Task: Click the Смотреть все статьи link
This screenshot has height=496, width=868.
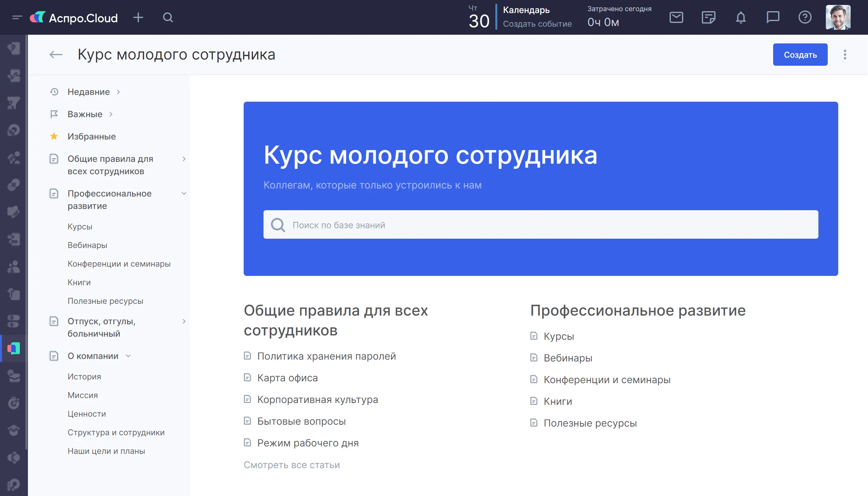Action: point(292,465)
